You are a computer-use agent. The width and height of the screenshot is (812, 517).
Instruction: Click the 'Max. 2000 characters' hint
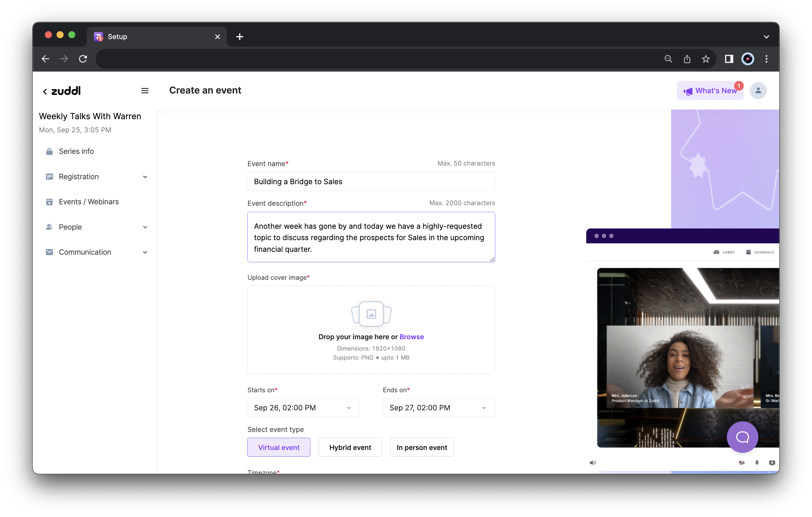[x=462, y=203]
